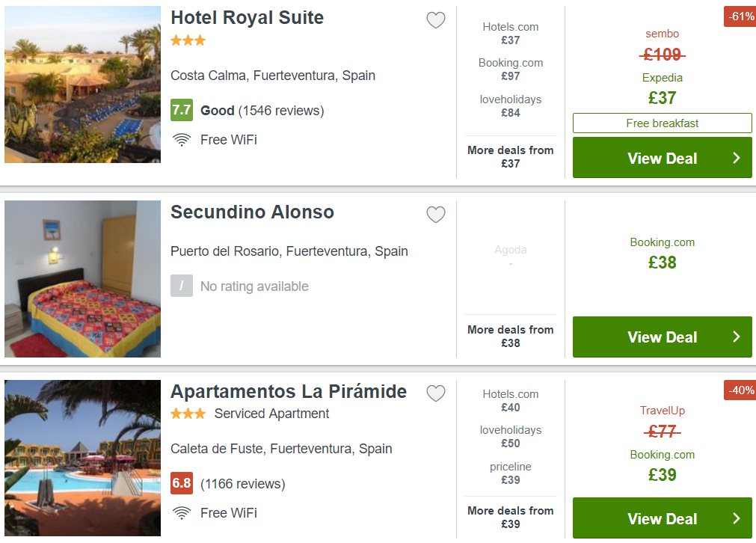Choose the priceline £39 deal
The width and height of the screenshot is (756, 543).
coord(511,473)
